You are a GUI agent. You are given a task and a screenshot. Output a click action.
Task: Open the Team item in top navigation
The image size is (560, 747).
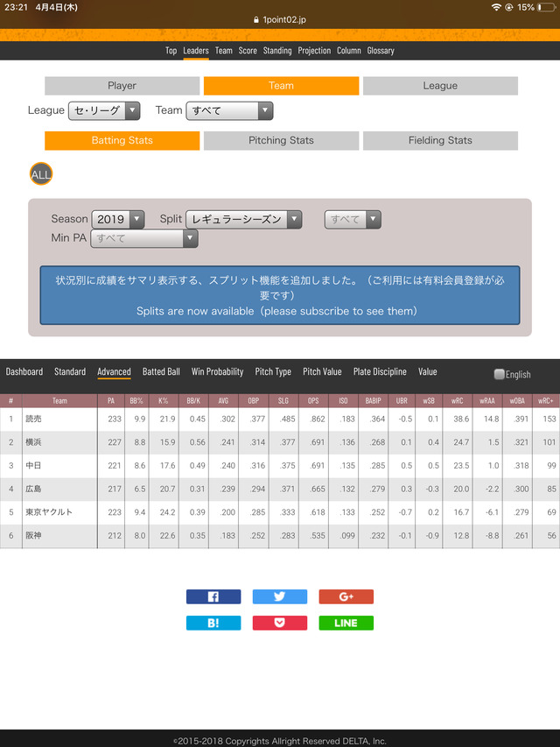coord(223,51)
